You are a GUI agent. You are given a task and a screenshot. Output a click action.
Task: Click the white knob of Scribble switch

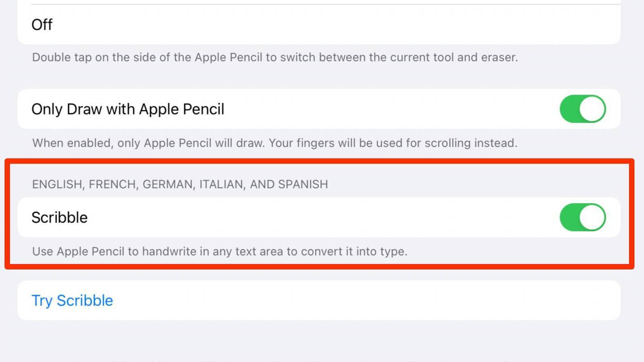click(x=592, y=217)
